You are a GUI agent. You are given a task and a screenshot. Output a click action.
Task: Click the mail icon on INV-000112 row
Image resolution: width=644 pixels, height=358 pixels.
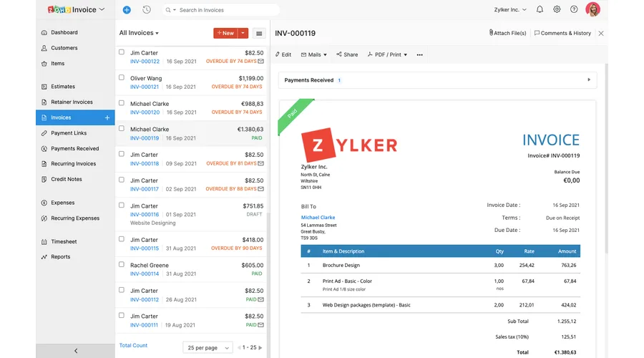[x=260, y=299]
